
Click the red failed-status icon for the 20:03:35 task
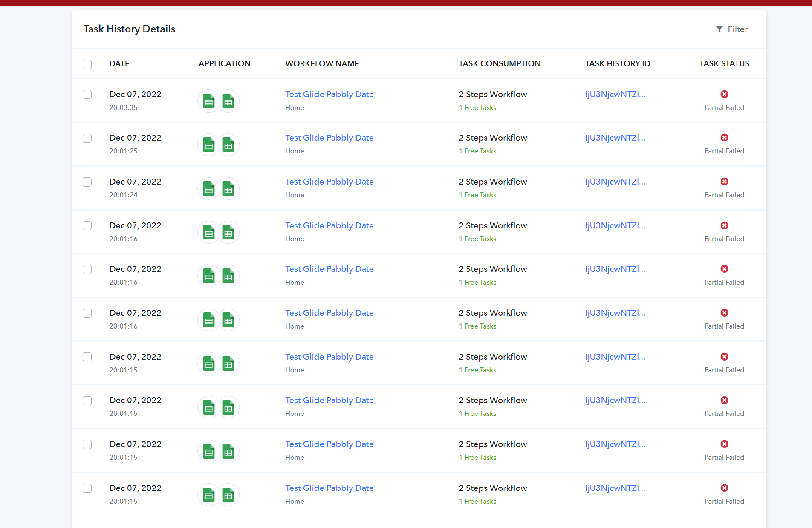[724, 94]
